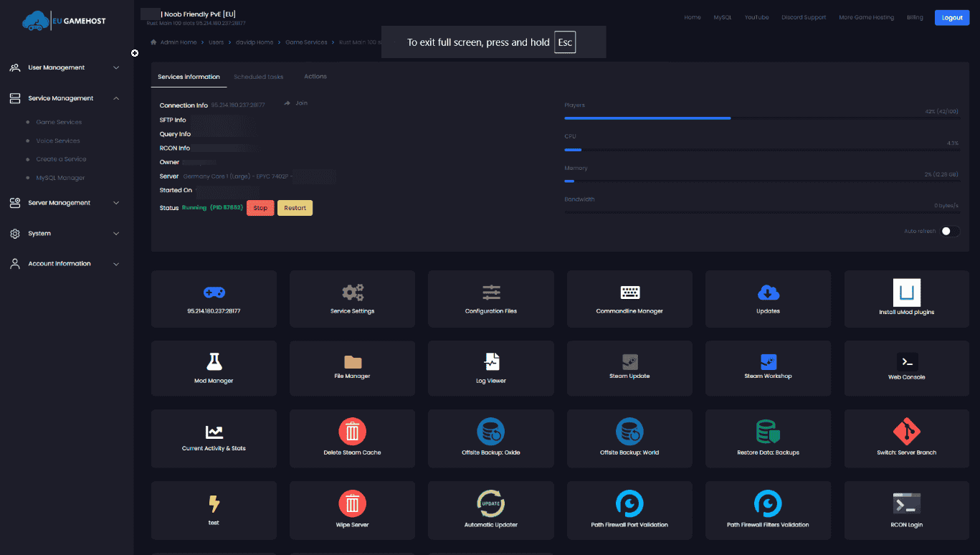Collapse Service Management sidebar section
Image resolution: width=980 pixels, height=555 pixels.
pyautogui.click(x=65, y=98)
